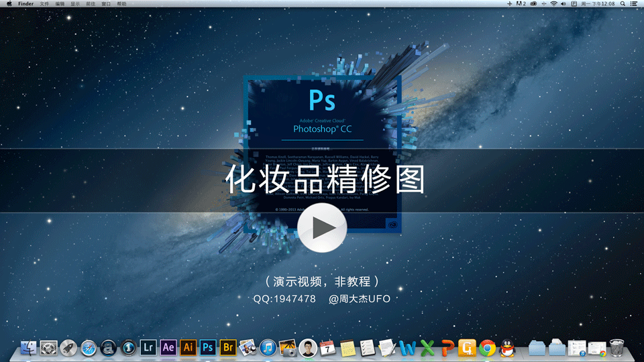Open QQ penguin icon in dock
Image resolution: width=644 pixels, height=362 pixels.
(508, 348)
